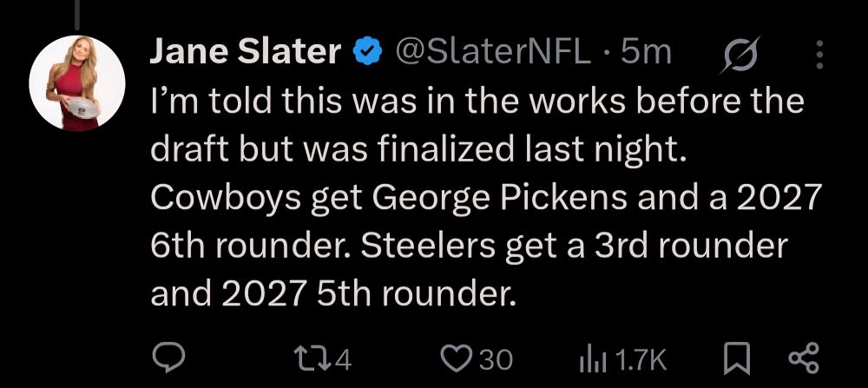
Task: Open Jane Slater's profile picture
Action: [77, 83]
